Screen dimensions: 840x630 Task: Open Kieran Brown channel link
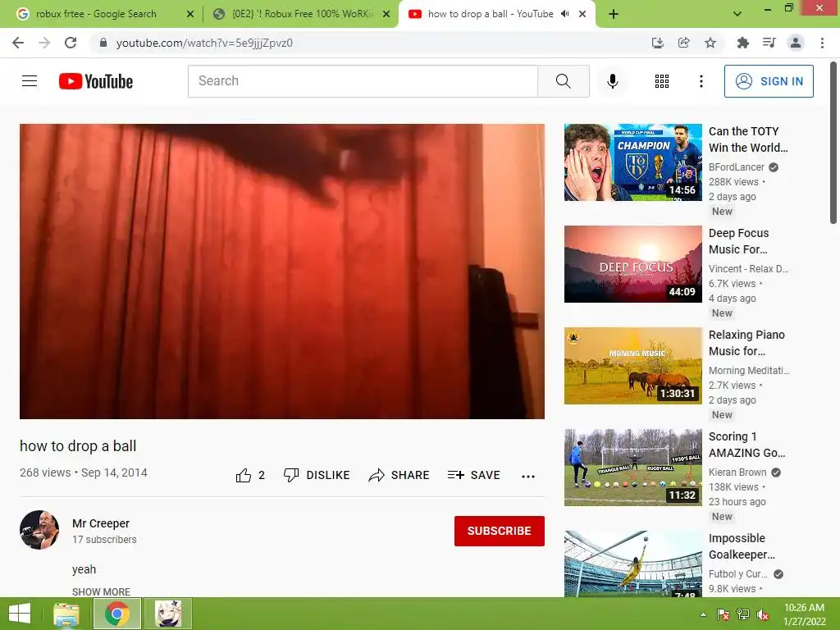737,472
